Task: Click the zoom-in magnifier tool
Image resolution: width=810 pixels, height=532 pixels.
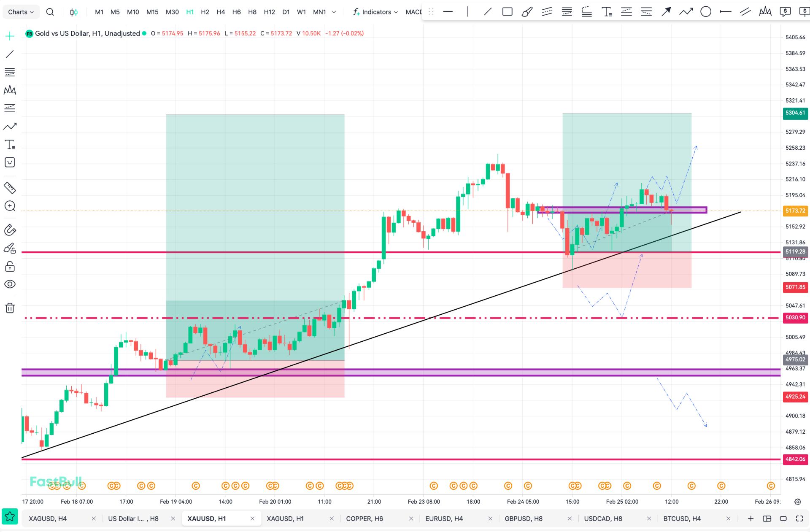Action: tap(10, 206)
